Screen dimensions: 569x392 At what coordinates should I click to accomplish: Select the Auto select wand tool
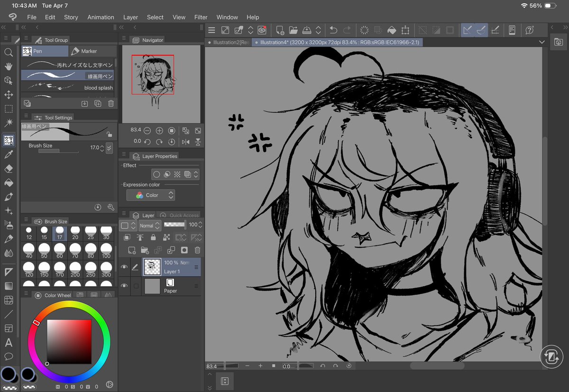[9, 123]
